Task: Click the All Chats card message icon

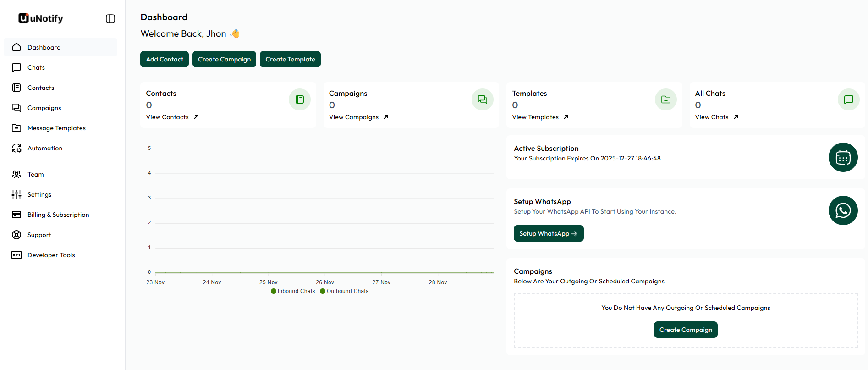Action: tap(848, 99)
